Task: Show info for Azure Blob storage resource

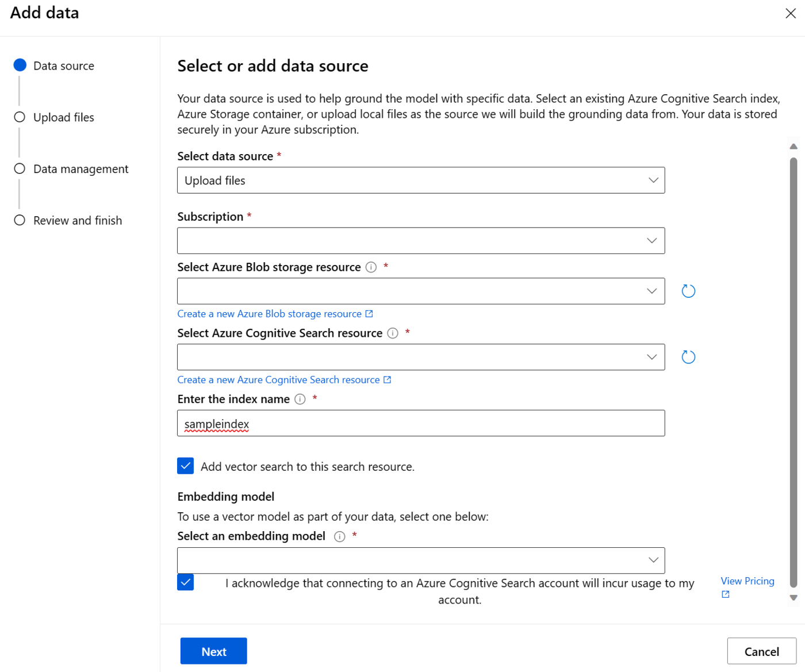Action: pyautogui.click(x=371, y=267)
